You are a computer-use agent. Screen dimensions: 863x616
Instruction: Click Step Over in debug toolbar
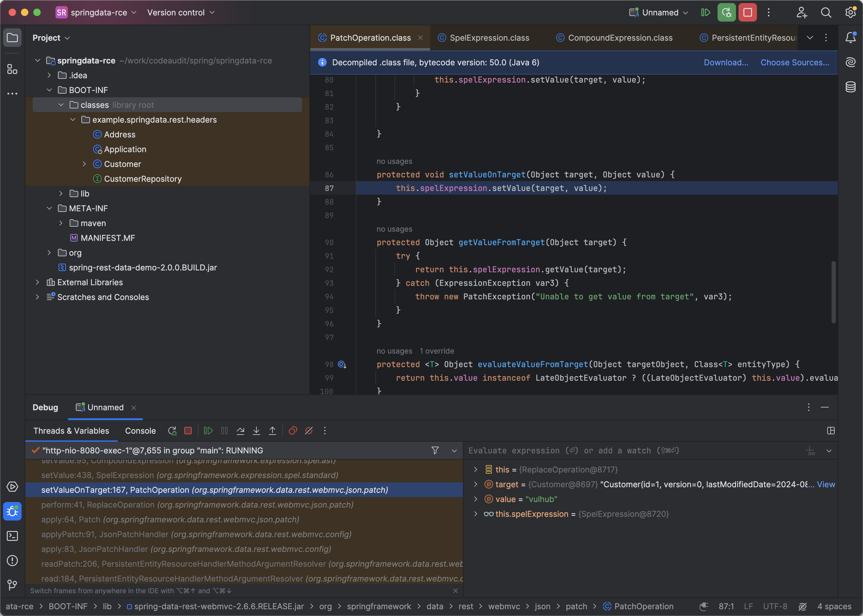pos(240,431)
